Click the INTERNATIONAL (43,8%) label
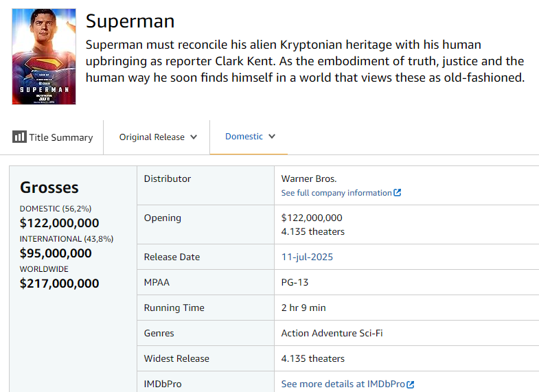539x392 pixels. [67, 239]
